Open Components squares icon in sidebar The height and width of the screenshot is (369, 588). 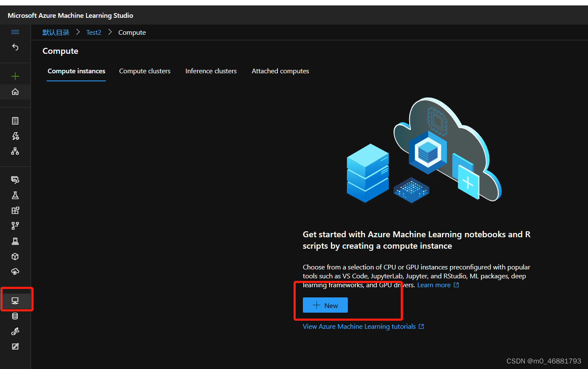(x=15, y=211)
